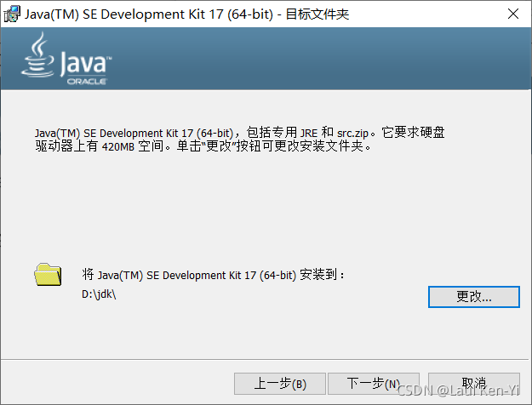Image resolution: width=532 pixels, height=405 pixels.
Task: Close the JDK installer window
Action: click(513, 14)
